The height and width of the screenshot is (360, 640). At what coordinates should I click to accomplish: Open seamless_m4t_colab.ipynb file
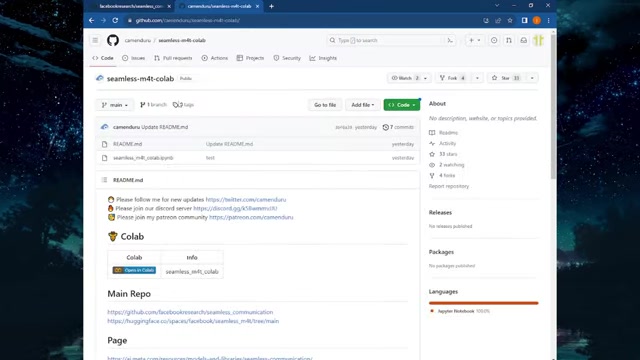tap(143, 158)
